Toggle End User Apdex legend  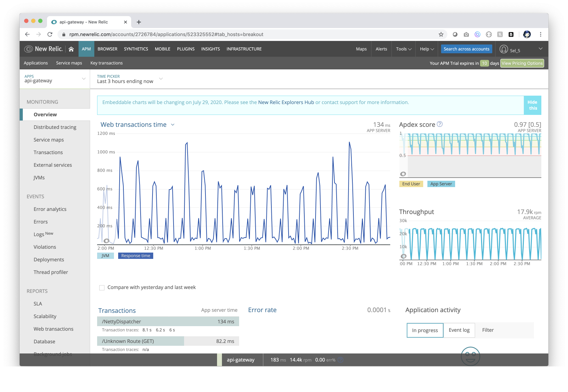coord(411,184)
